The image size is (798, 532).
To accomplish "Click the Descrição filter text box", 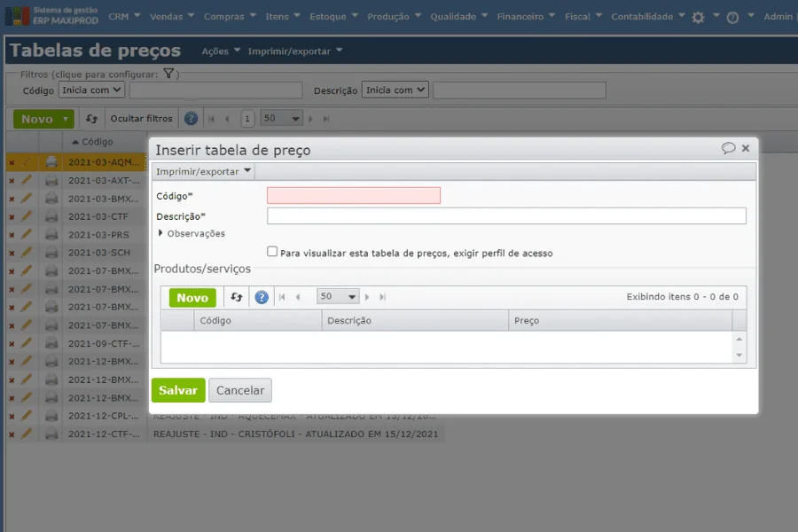I will click(x=519, y=90).
